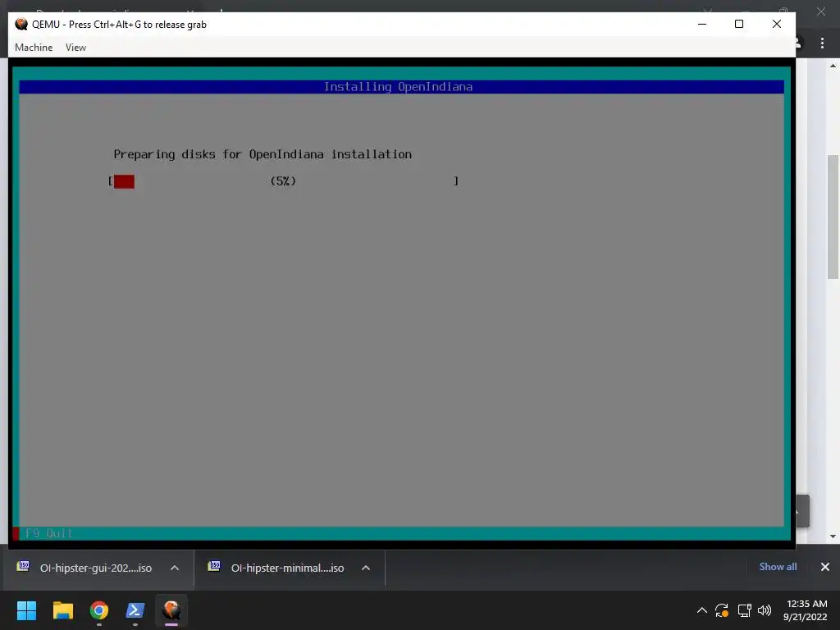This screenshot has width=840, height=630.
Task: Click the 5% progress text
Action: (x=283, y=181)
